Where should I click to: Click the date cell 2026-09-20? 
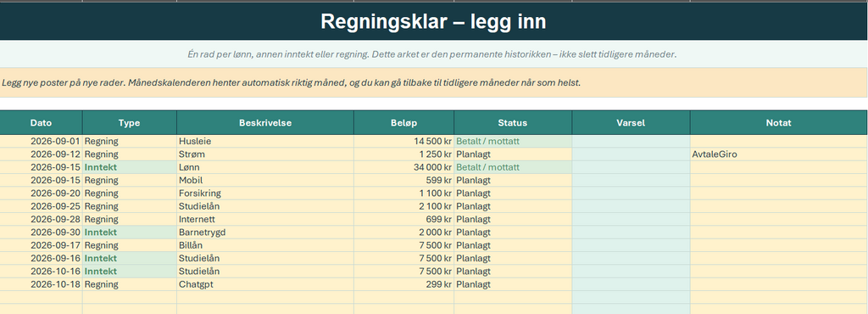[x=41, y=193]
